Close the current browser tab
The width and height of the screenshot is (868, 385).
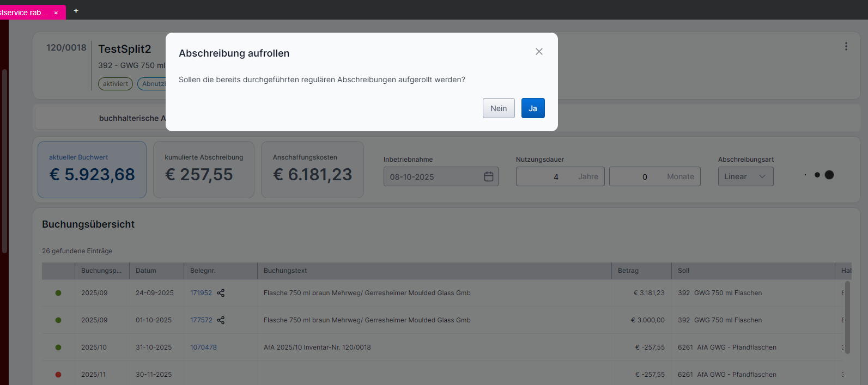click(56, 13)
